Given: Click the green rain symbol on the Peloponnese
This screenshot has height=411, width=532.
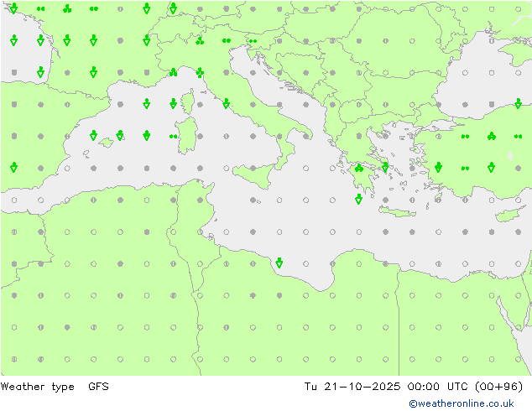Looking at the screenshot, I should click(x=359, y=168).
